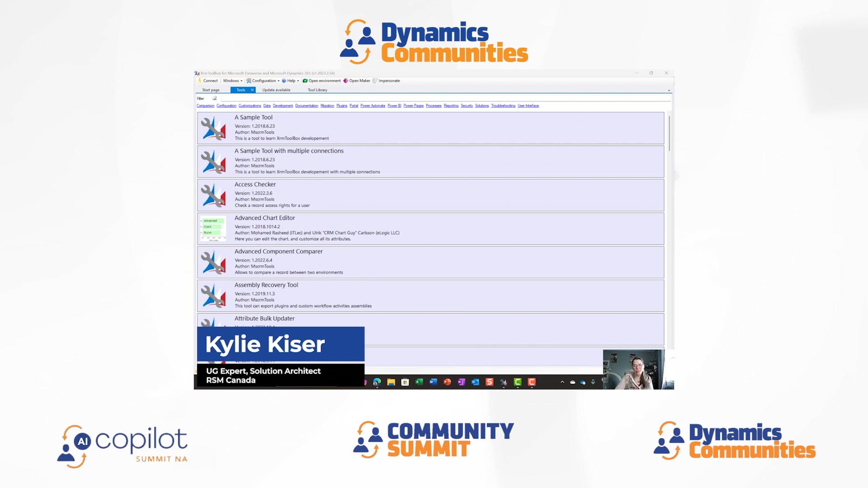
Task: Close the Tools tab
Action: (252, 90)
